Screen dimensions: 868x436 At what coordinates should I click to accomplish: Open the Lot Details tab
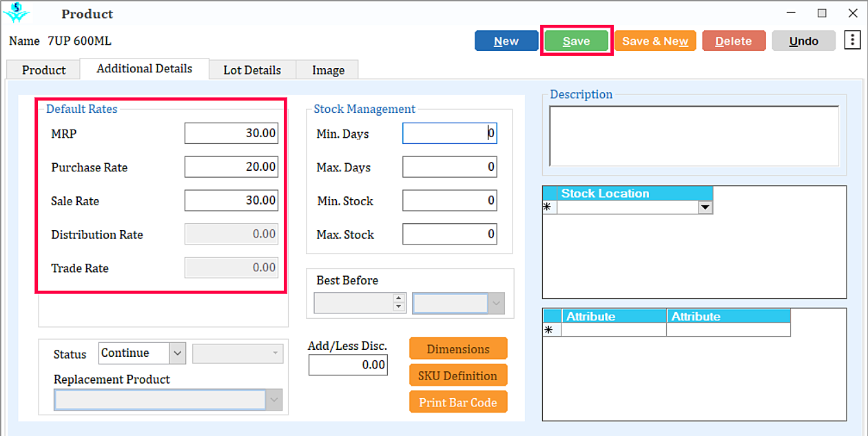[252, 70]
